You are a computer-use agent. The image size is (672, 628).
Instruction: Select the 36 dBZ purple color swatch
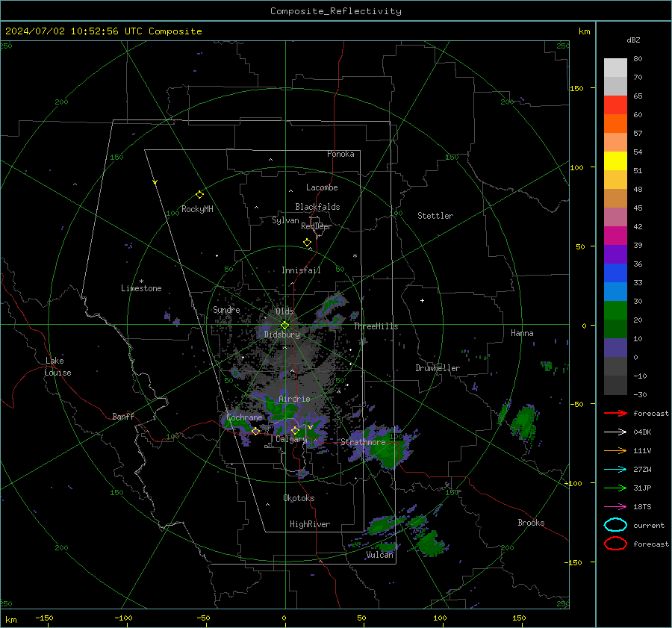point(615,254)
